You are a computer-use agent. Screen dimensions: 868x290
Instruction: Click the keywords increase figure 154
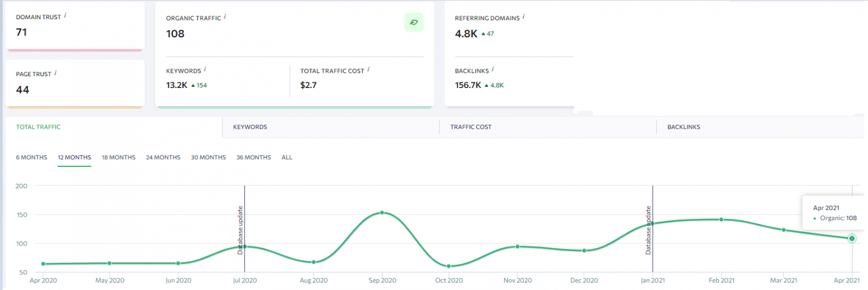point(202,86)
